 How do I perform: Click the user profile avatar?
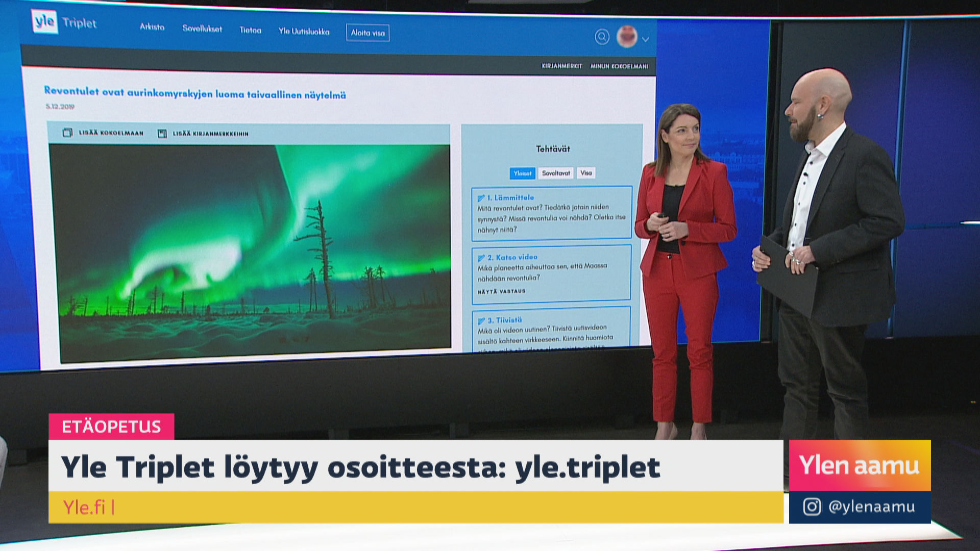point(627,37)
